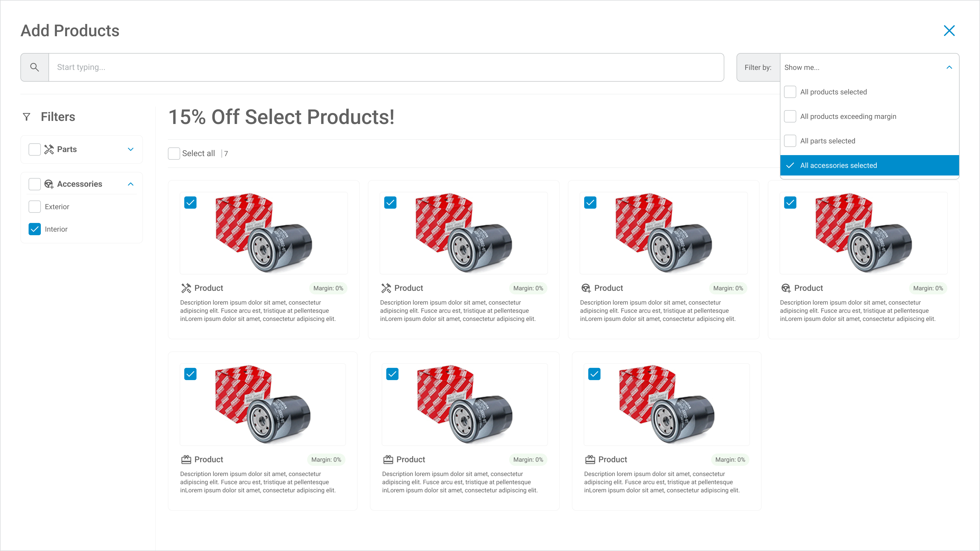Image resolution: width=980 pixels, height=551 pixels.
Task: Collapse the Show me dropdown
Action: point(949,67)
